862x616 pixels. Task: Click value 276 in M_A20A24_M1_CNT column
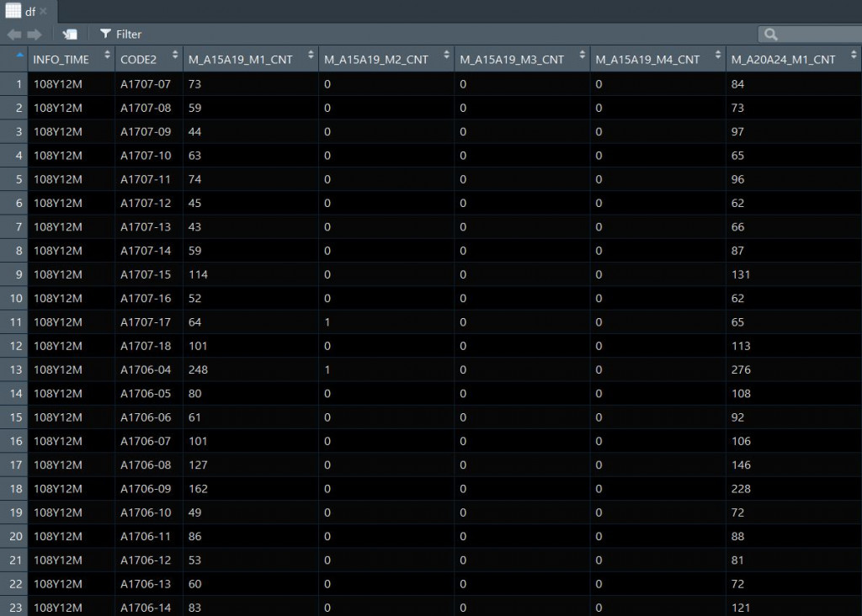point(741,369)
